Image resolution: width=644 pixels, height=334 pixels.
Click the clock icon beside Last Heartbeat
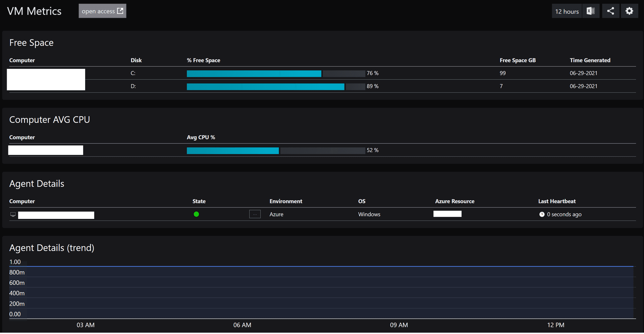(x=542, y=214)
